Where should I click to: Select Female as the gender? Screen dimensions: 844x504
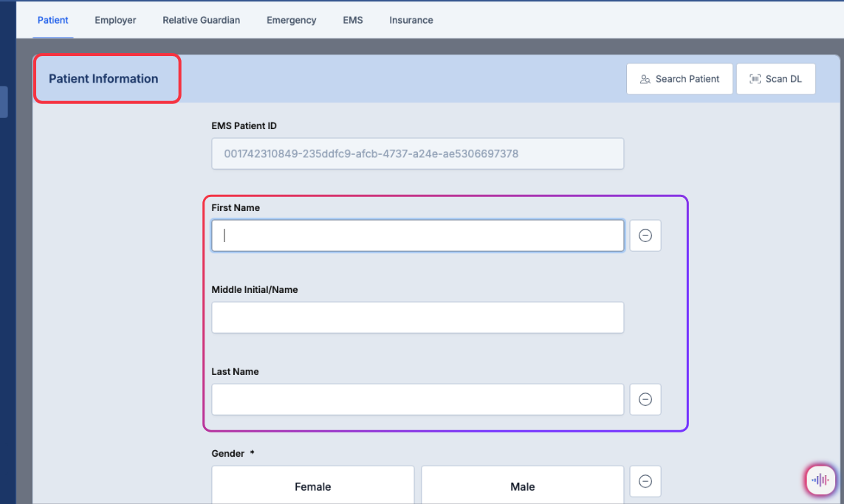coord(313,486)
